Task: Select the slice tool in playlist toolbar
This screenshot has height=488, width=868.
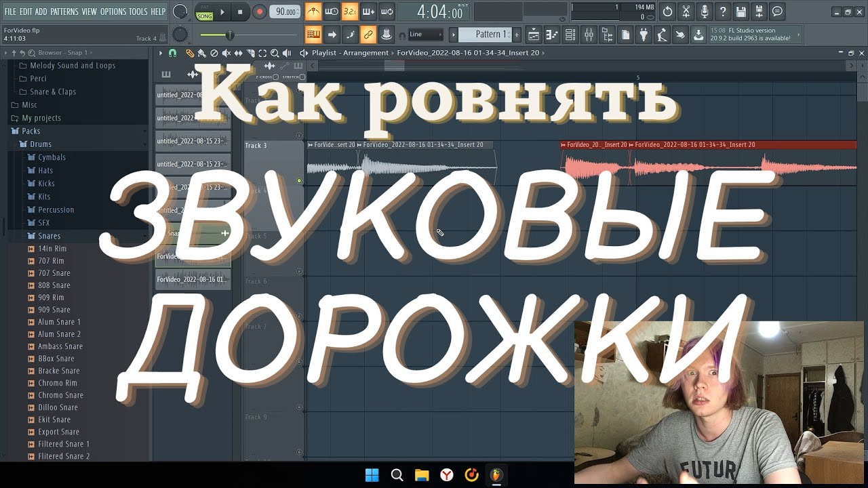Action: click(251, 53)
